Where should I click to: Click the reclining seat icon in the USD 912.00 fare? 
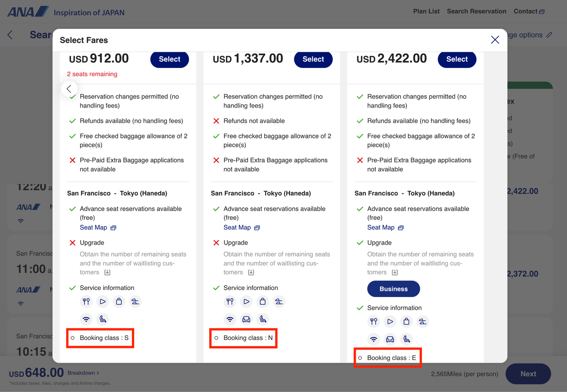click(x=103, y=319)
